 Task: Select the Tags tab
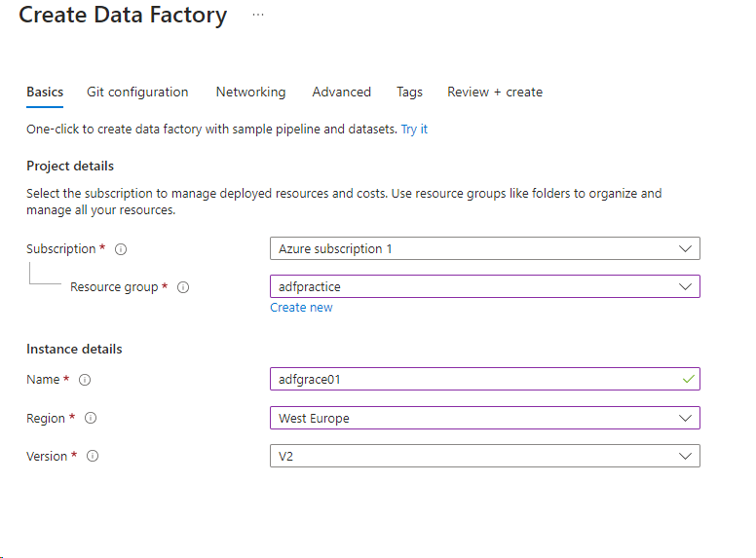[x=409, y=92]
